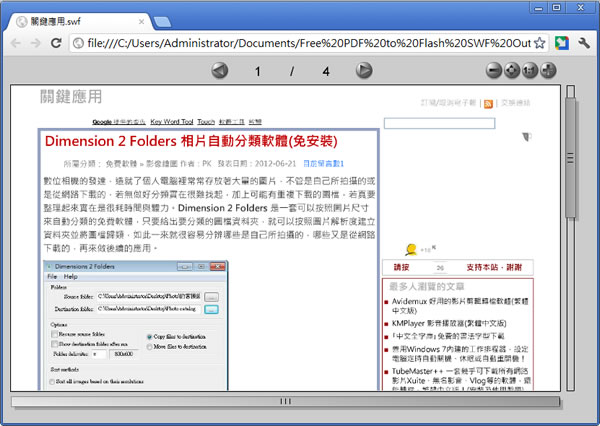Toggle Show destination folder after run checkbox

pyautogui.click(x=54, y=344)
